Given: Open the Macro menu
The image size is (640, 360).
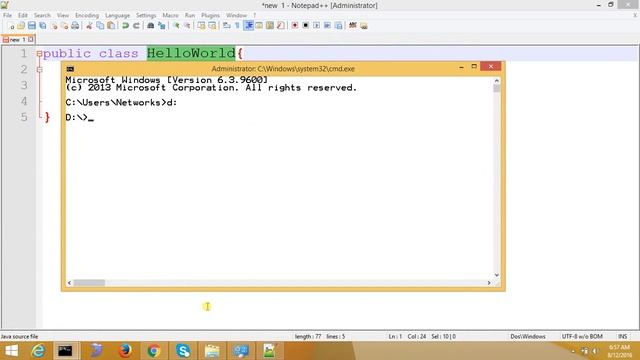Looking at the screenshot, I should 170,15.
